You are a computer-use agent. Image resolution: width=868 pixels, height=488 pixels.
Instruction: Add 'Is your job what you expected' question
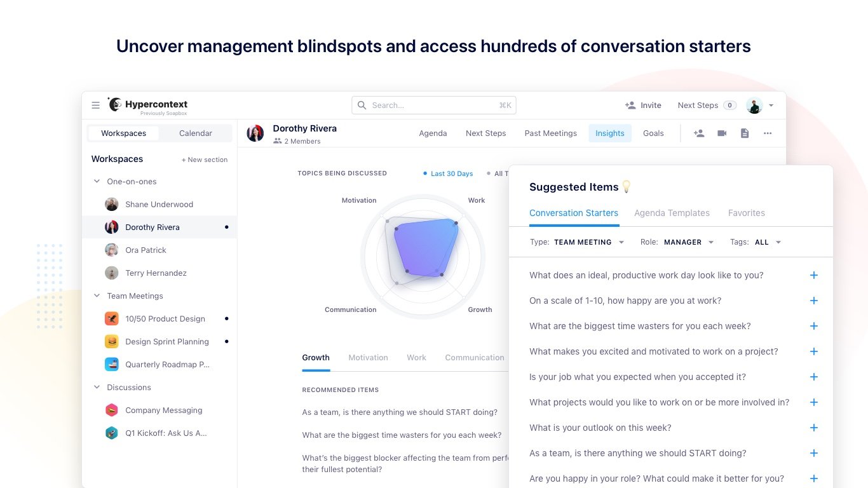[x=814, y=377]
